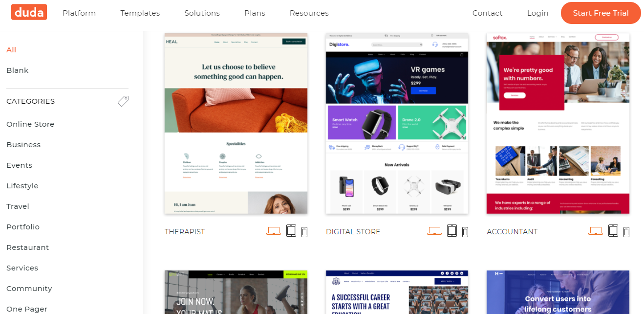
Task: Open the Resources menu
Action: click(x=309, y=13)
